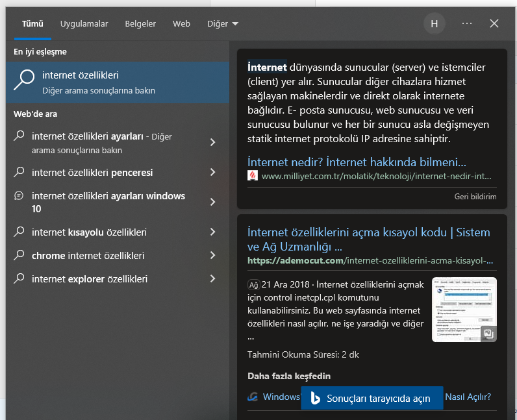
Task: Close the search panel
Action: [494, 23]
